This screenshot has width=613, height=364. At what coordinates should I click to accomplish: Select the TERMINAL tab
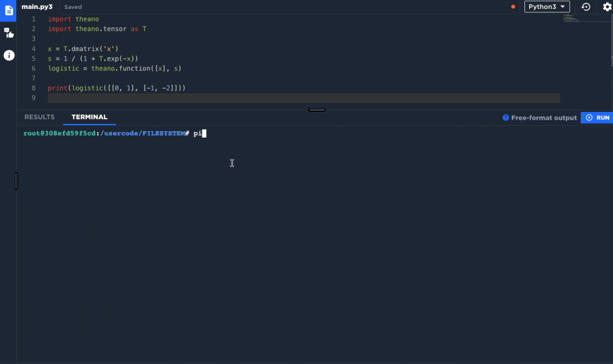(90, 117)
